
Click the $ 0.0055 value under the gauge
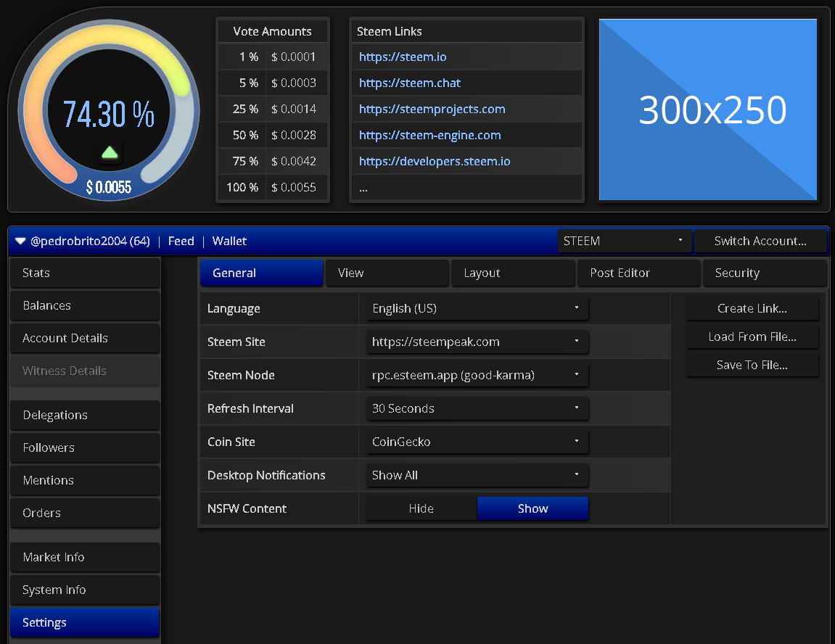click(x=109, y=187)
